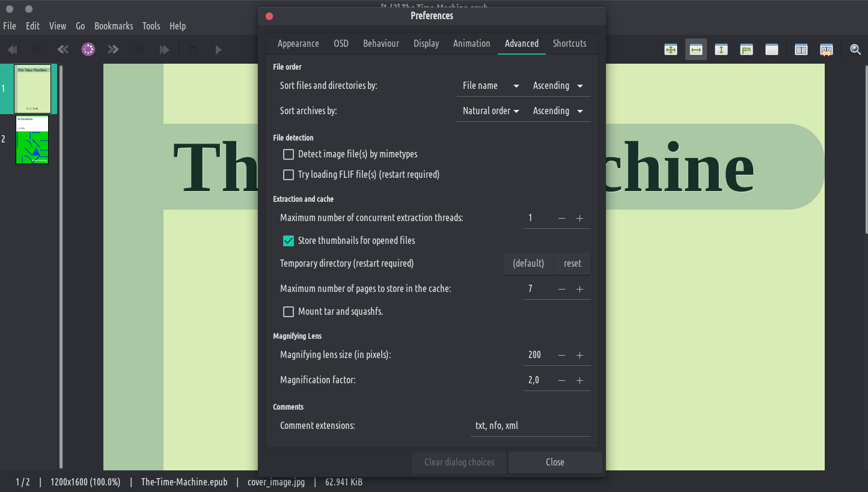The height and width of the screenshot is (492, 868).
Task: Open the magnifying lens tool
Action: tap(855, 50)
